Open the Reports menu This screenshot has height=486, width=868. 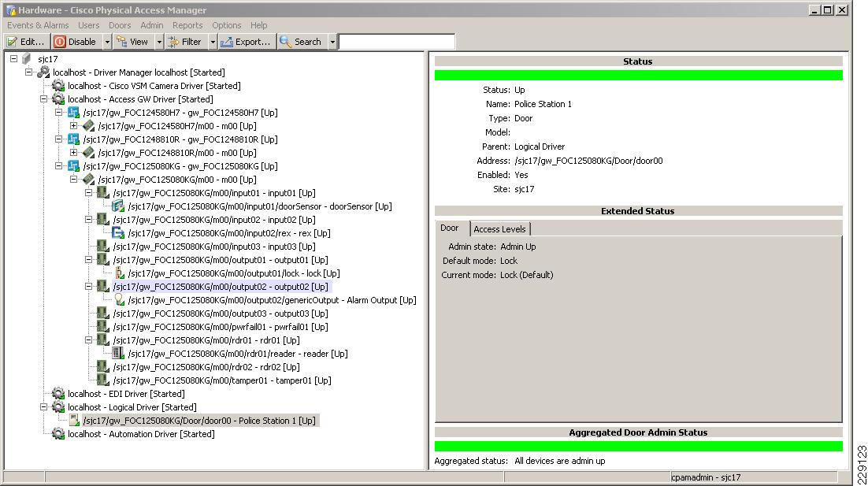coord(187,25)
